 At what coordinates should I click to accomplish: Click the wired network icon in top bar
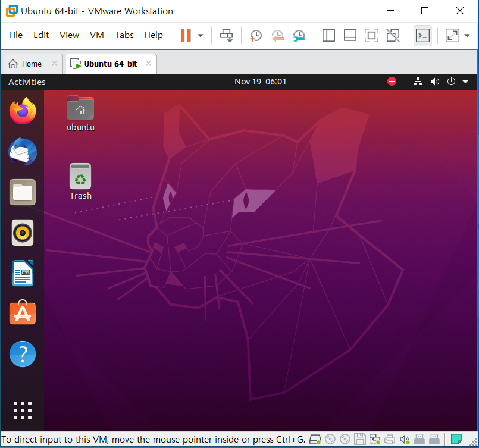[418, 82]
